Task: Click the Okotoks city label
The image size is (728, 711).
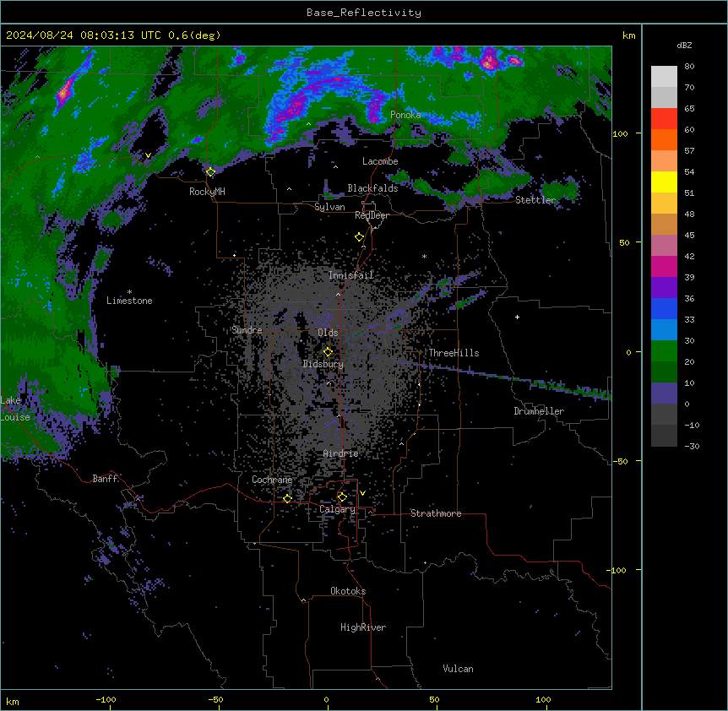Action: pyautogui.click(x=348, y=591)
